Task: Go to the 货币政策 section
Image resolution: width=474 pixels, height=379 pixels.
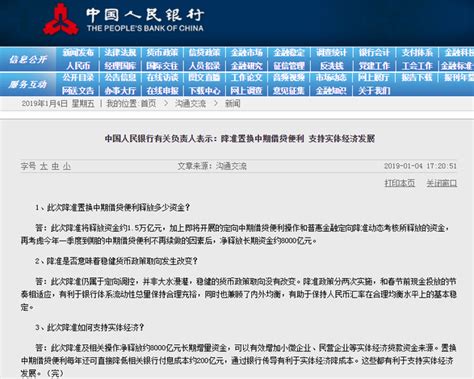Action: click(x=162, y=53)
